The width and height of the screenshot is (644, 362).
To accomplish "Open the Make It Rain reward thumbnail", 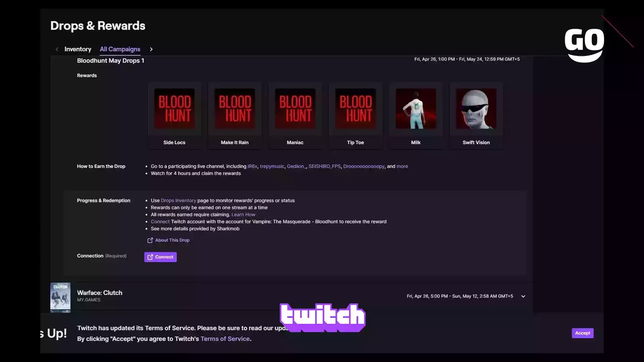I will pyautogui.click(x=235, y=109).
